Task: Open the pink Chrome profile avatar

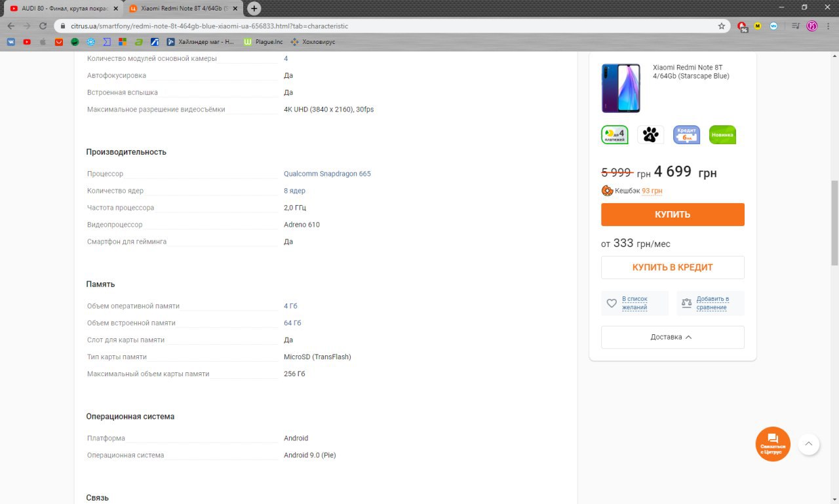Action: [812, 26]
